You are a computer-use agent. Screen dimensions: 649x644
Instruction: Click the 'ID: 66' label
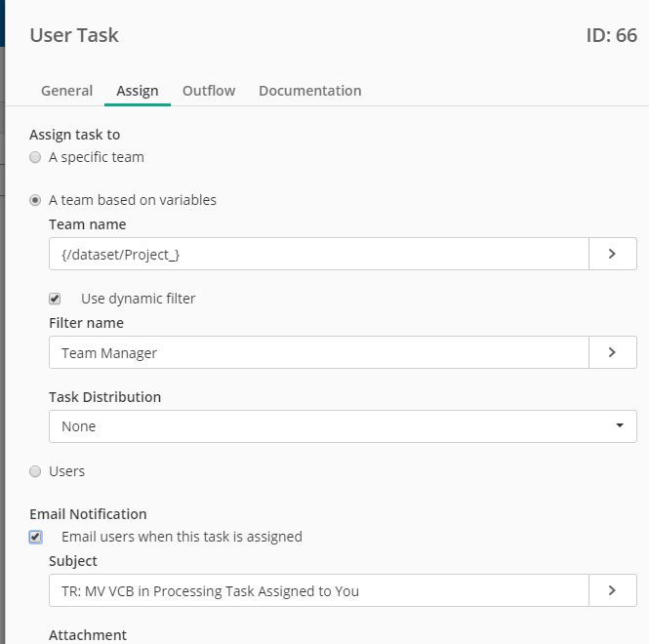coord(611,36)
